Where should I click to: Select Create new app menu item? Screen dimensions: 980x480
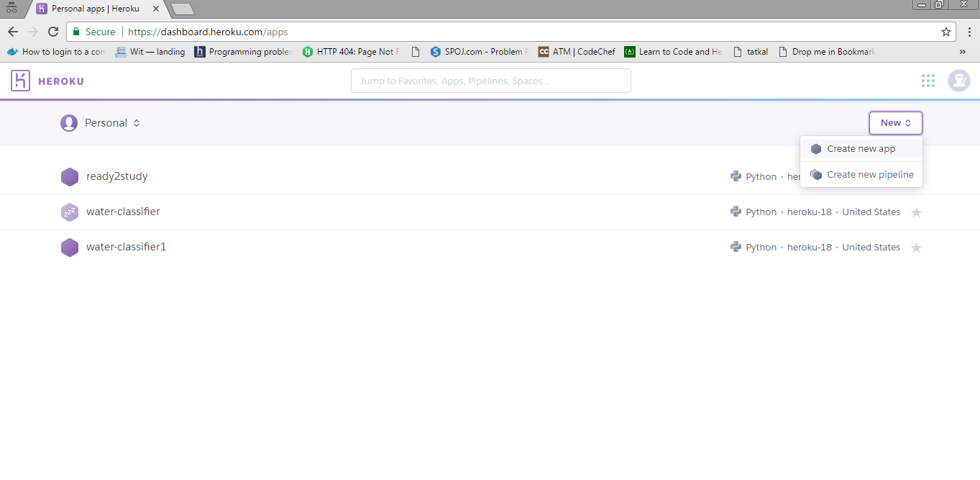click(861, 149)
